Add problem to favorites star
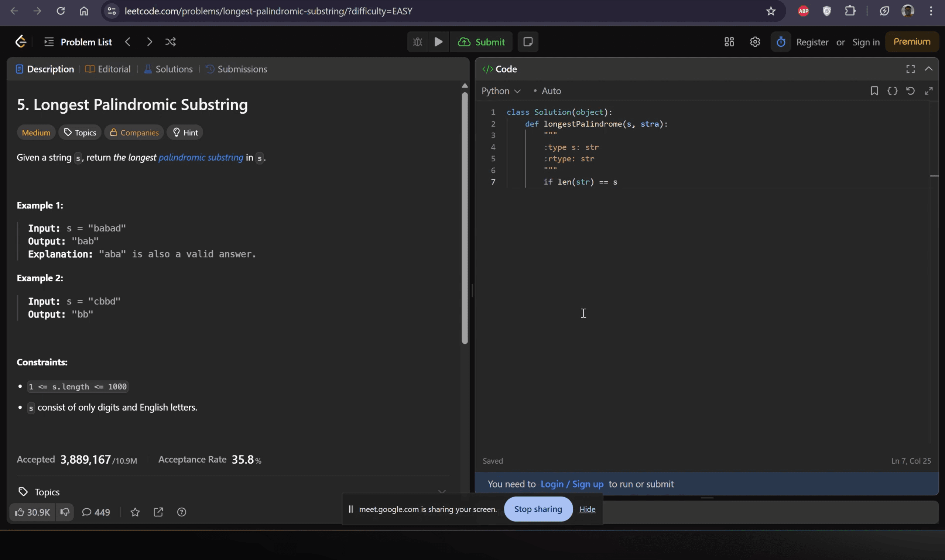Screen dimensions: 945x560 pyautogui.click(x=135, y=512)
